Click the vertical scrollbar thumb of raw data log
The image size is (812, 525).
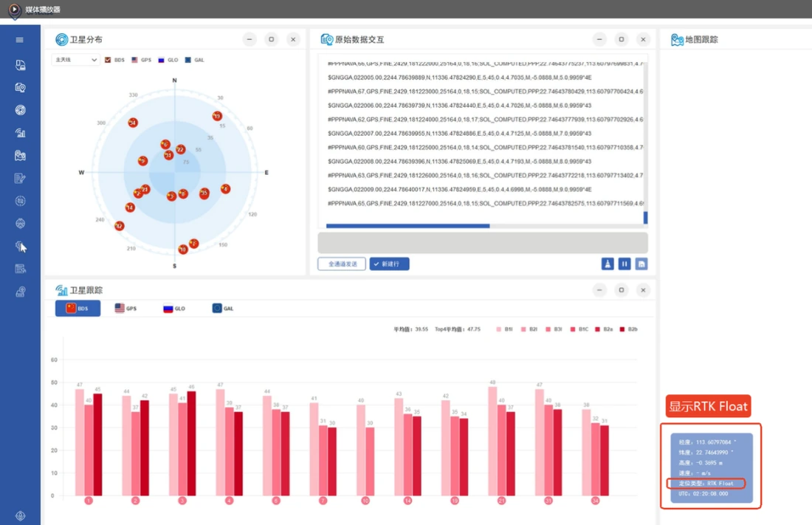click(645, 218)
